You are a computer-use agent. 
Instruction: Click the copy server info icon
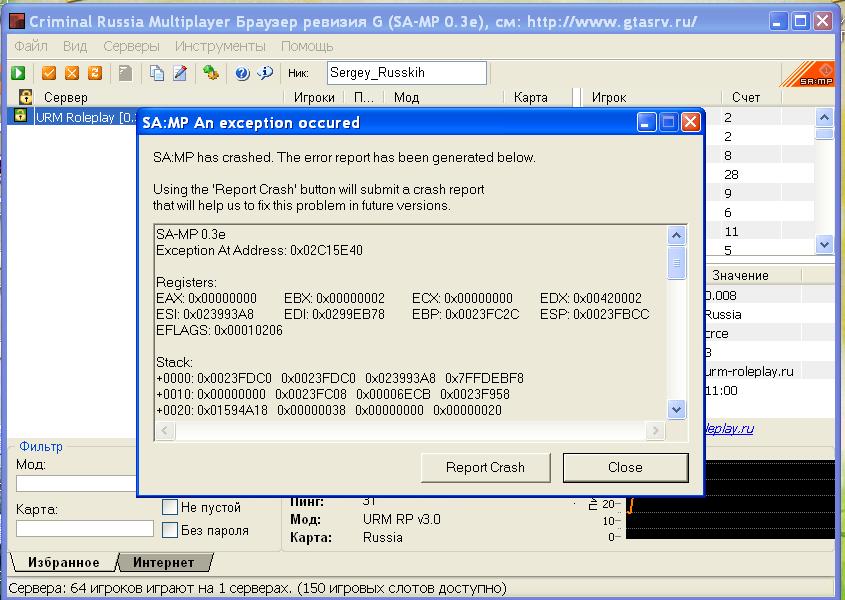tap(157, 73)
